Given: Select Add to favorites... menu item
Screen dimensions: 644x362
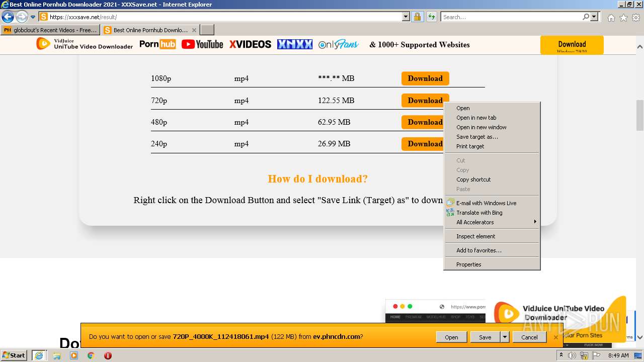Looking at the screenshot, I should [x=492, y=250].
